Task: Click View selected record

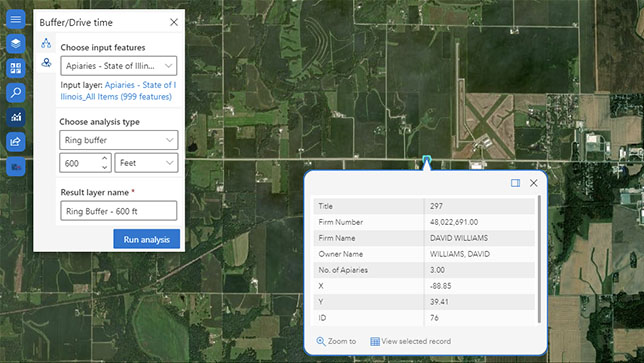Action: 410,341
